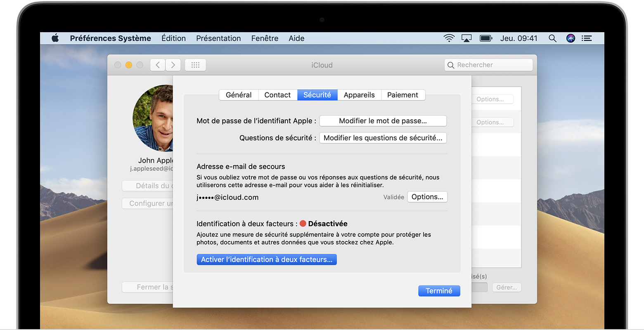This screenshot has width=644, height=330.
Task: Open the Apple menu
Action: click(x=55, y=38)
